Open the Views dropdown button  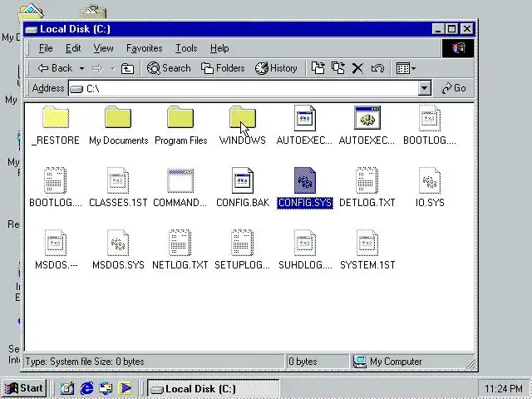(406, 68)
